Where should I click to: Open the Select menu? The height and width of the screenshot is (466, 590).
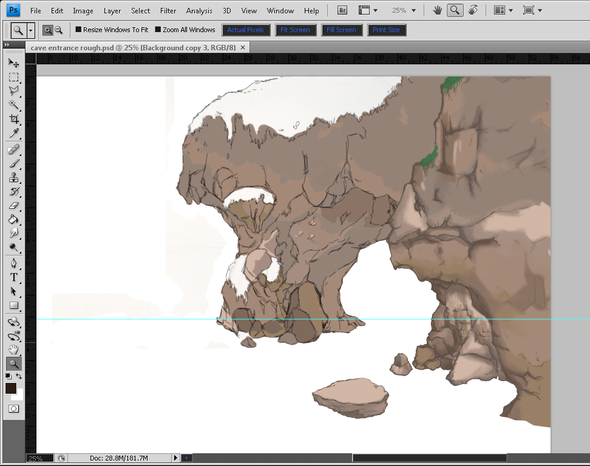point(140,11)
